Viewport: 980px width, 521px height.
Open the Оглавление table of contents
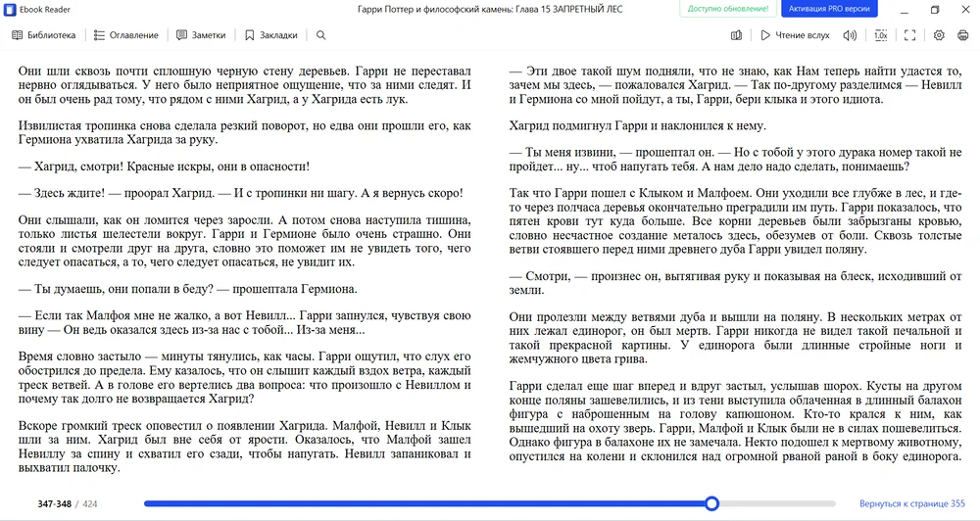[x=126, y=35]
